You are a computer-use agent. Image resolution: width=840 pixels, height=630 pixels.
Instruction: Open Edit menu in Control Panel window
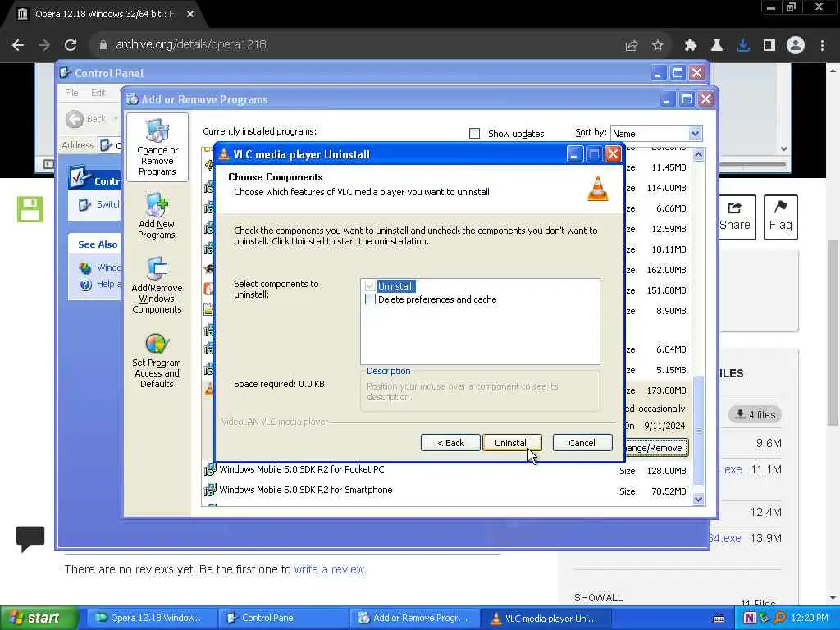click(x=98, y=93)
